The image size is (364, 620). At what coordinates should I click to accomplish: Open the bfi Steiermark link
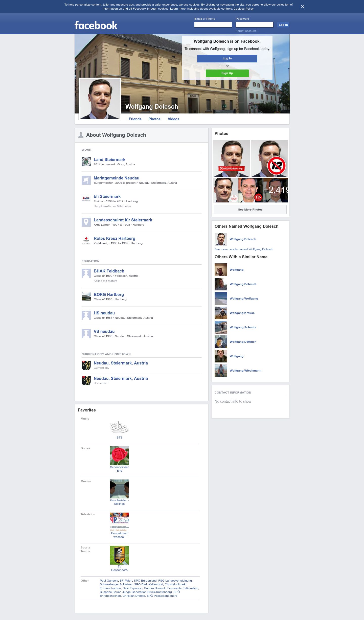tap(107, 196)
